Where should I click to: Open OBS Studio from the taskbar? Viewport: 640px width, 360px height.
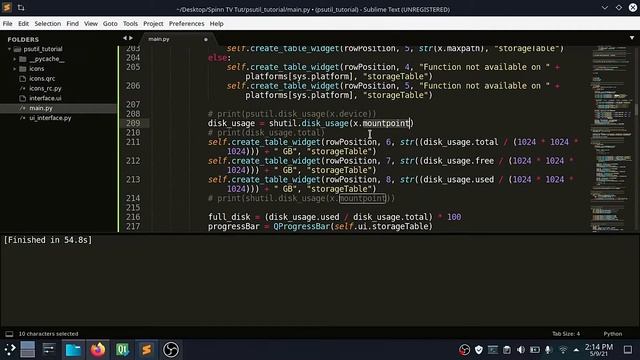pos(171,350)
